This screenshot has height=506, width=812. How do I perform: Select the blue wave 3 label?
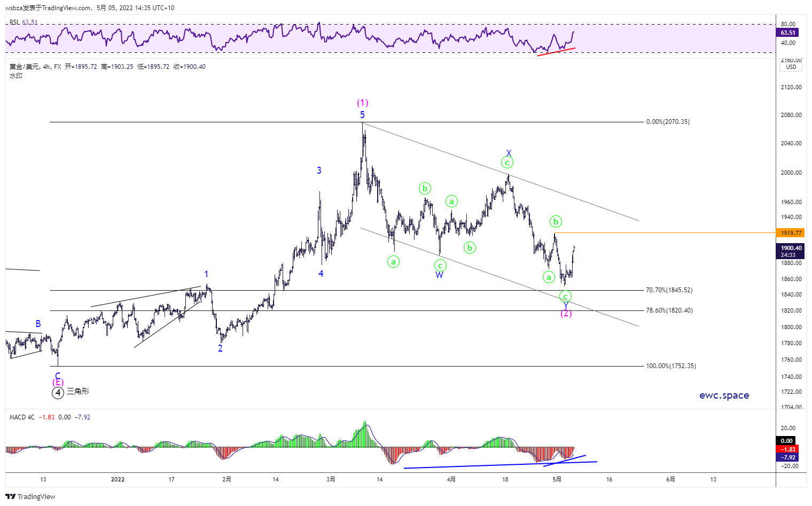pos(319,170)
